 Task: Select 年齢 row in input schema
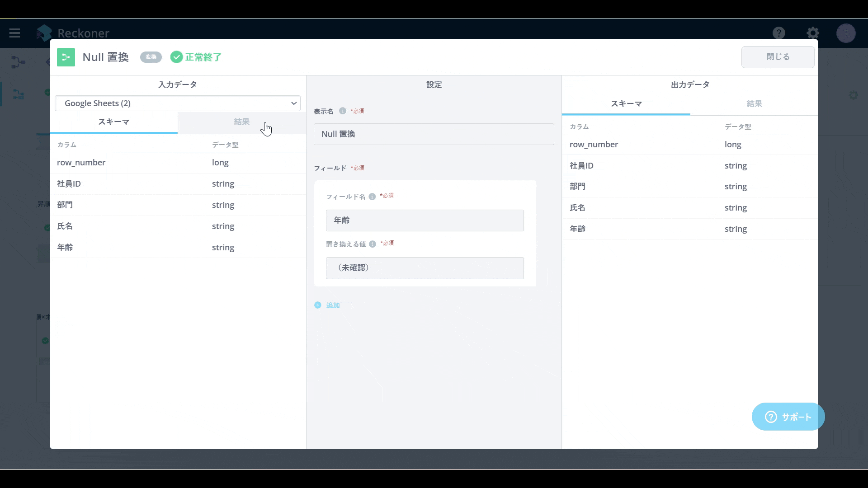178,248
